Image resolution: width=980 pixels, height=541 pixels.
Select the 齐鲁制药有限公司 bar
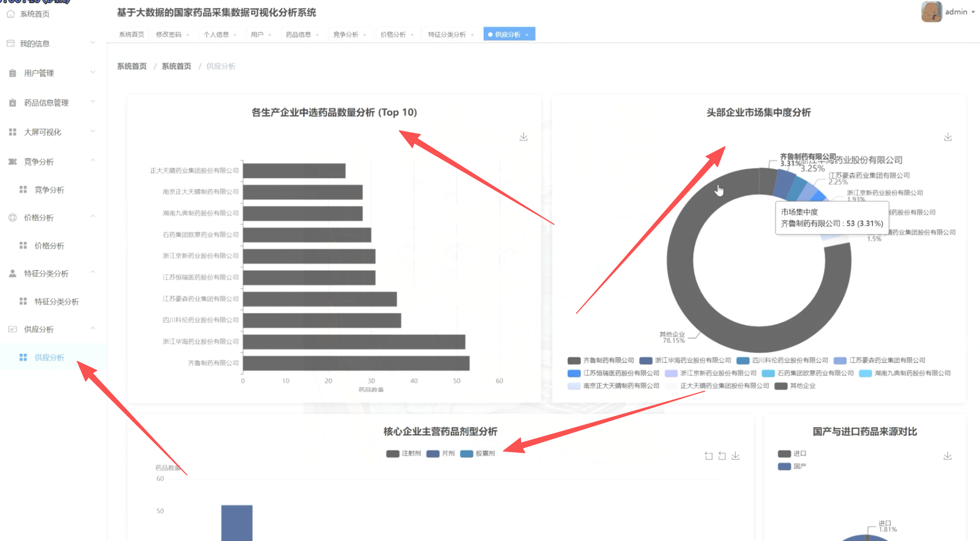[356, 363]
